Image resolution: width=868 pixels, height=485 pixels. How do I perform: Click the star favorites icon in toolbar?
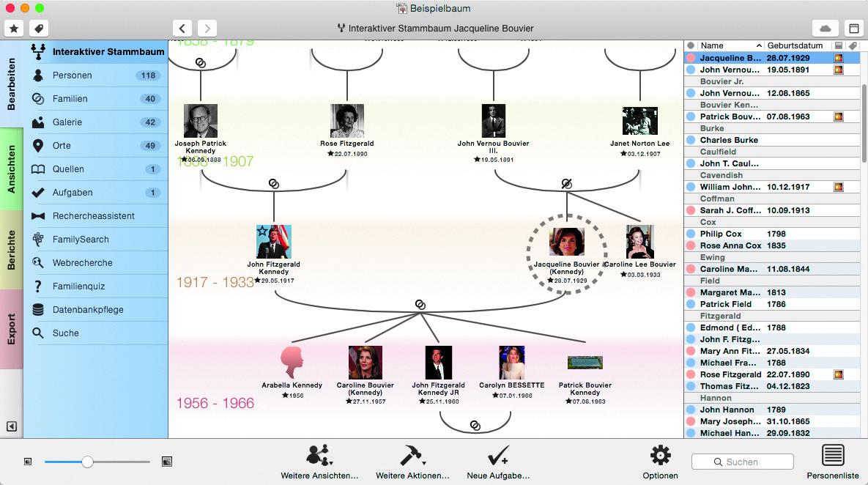pyautogui.click(x=15, y=29)
